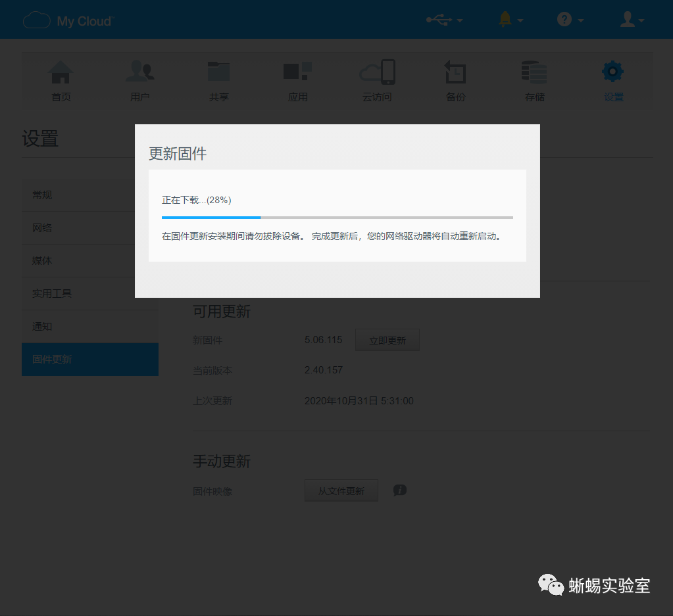Click the 当前版本 label
The width and height of the screenshot is (673, 616).
[212, 370]
